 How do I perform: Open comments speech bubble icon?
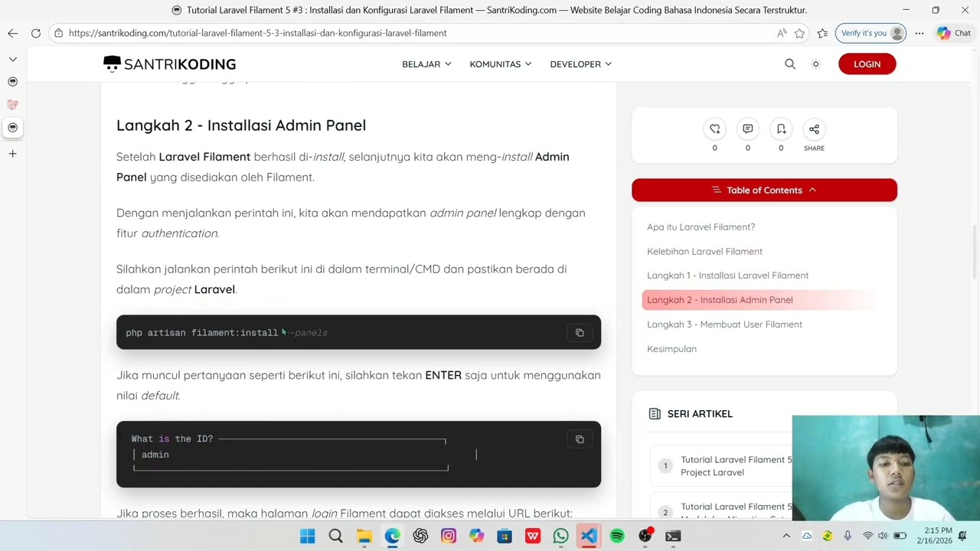coord(748,129)
